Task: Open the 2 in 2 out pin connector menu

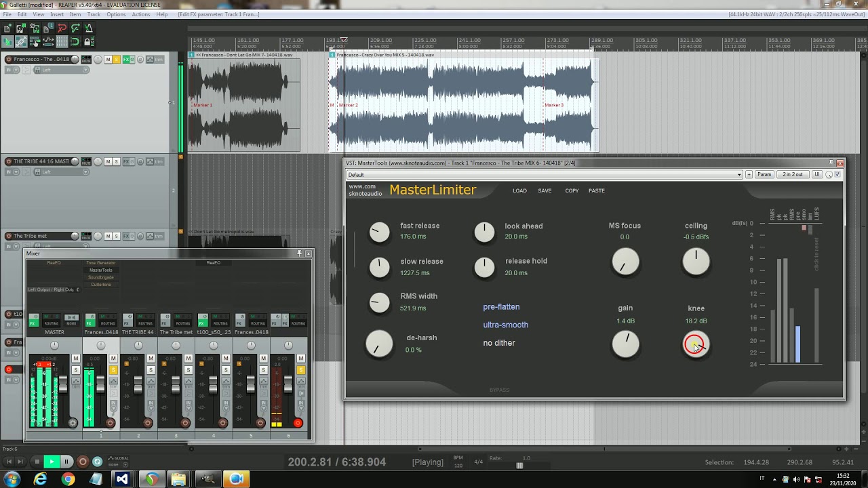Action: (793, 174)
